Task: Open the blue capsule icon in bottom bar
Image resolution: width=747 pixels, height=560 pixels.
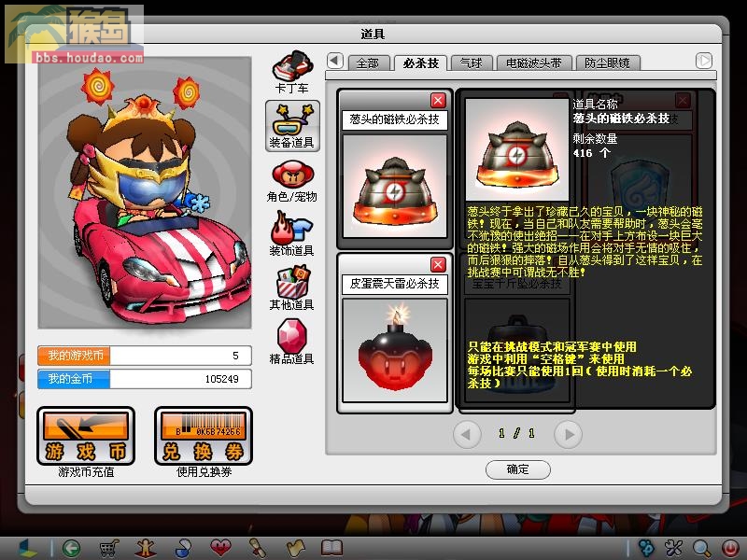Action: [183, 549]
